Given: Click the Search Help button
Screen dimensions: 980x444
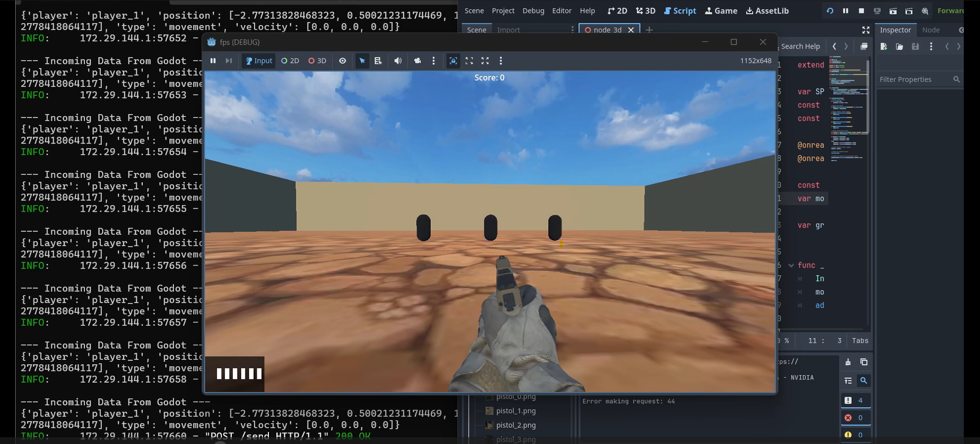Looking at the screenshot, I should 800,46.
